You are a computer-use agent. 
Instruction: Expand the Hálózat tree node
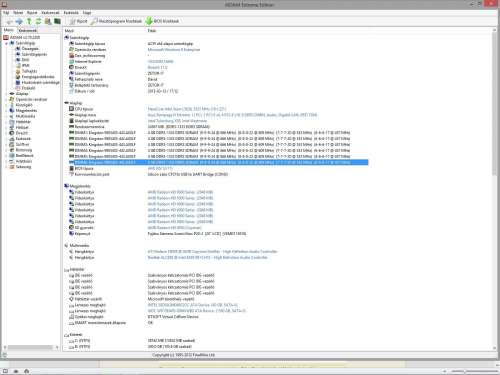pos(7,128)
